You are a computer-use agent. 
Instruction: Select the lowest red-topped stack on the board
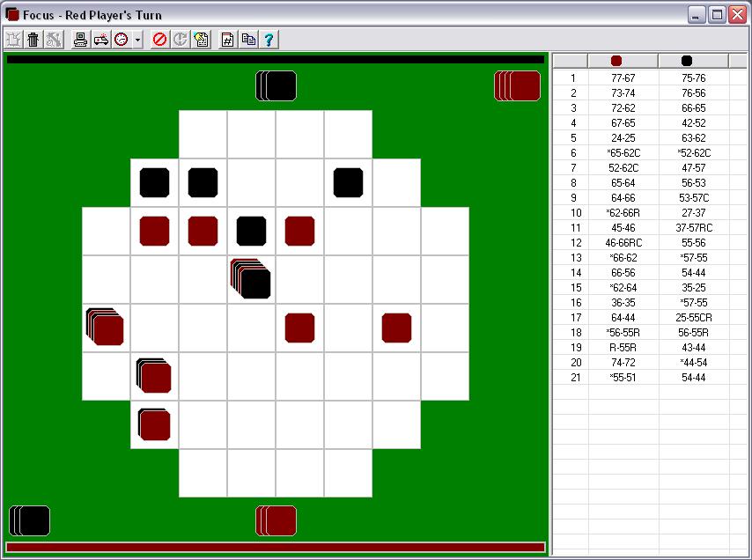154,424
